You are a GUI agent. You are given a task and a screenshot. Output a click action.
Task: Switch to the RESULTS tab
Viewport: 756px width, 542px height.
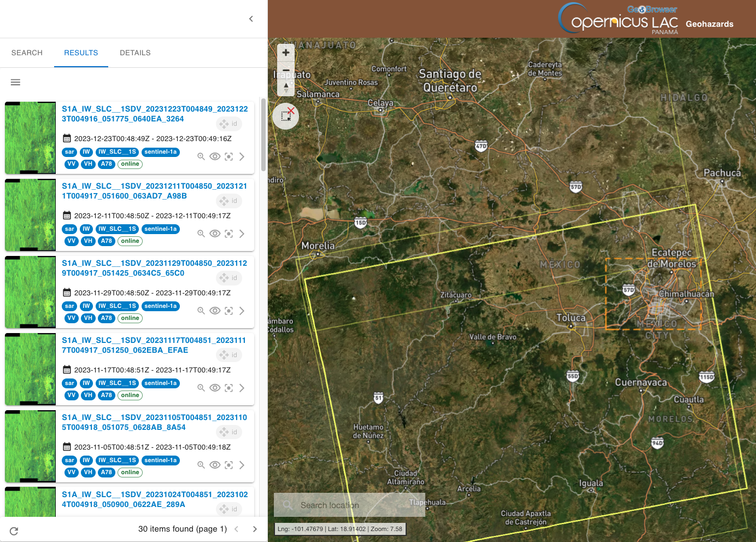pos(81,53)
